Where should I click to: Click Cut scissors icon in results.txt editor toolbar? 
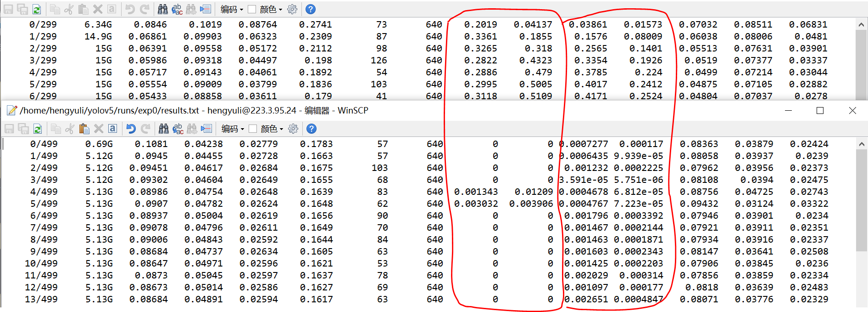tap(69, 129)
